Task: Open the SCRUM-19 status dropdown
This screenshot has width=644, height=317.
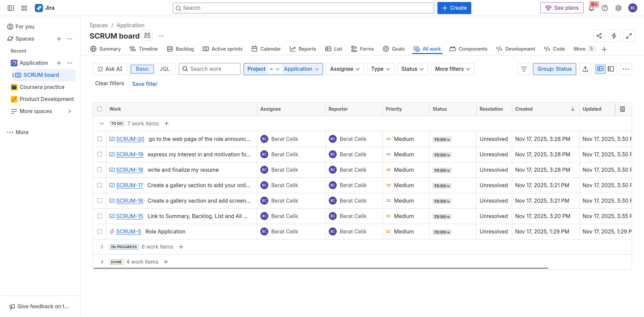Action: (442, 155)
